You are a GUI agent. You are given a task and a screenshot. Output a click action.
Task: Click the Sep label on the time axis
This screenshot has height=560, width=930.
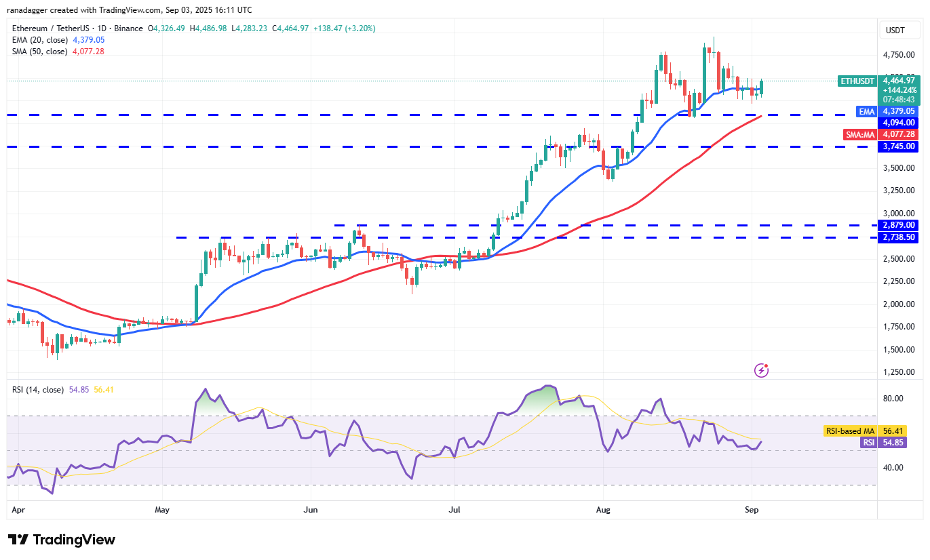click(752, 509)
